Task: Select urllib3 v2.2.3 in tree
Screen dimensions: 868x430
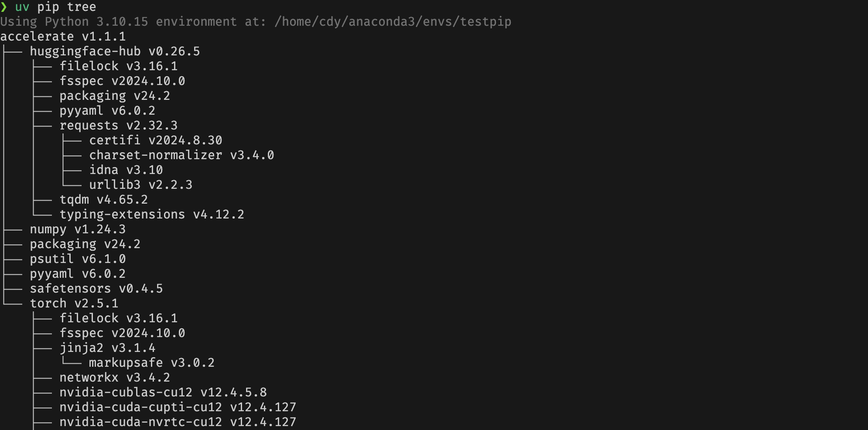Action: (141, 185)
